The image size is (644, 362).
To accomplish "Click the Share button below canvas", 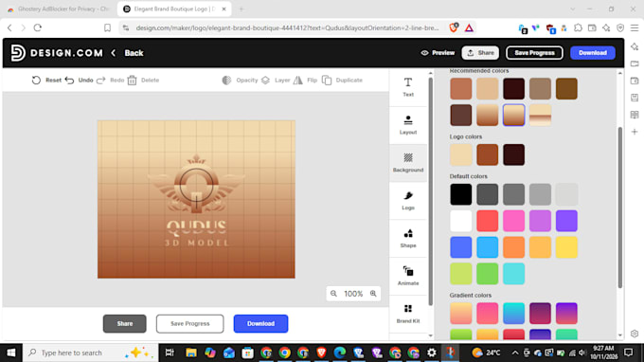I will [124, 324].
